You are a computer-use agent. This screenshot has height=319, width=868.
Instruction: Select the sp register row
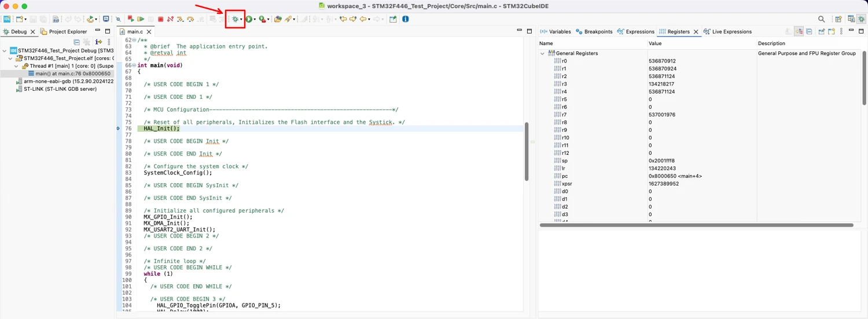pyautogui.click(x=700, y=161)
